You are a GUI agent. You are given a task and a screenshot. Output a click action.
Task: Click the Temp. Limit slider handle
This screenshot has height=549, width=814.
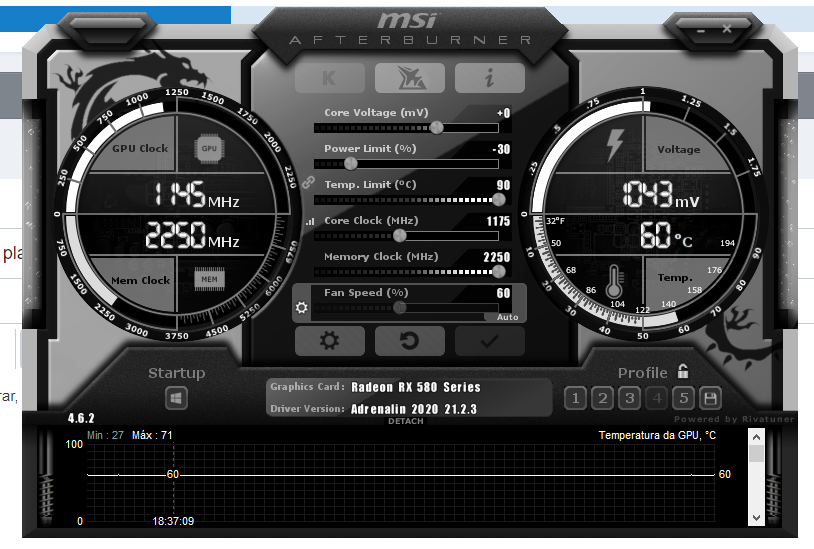coord(499,200)
